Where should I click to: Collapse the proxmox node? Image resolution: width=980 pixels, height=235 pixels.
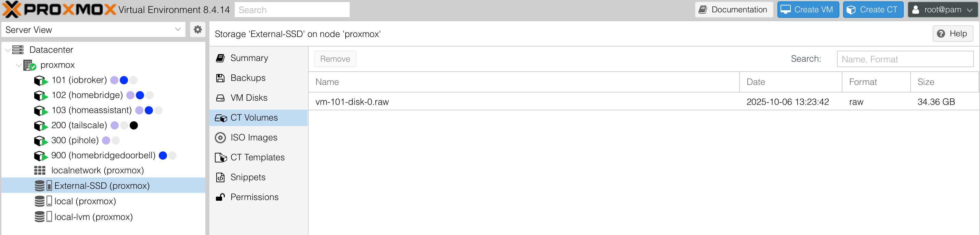[x=18, y=65]
